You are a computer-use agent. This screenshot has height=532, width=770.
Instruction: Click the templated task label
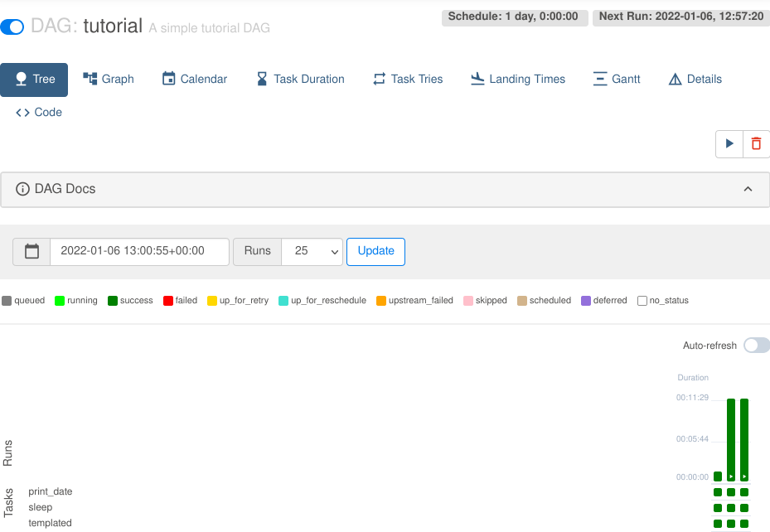pyautogui.click(x=50, y=523)
